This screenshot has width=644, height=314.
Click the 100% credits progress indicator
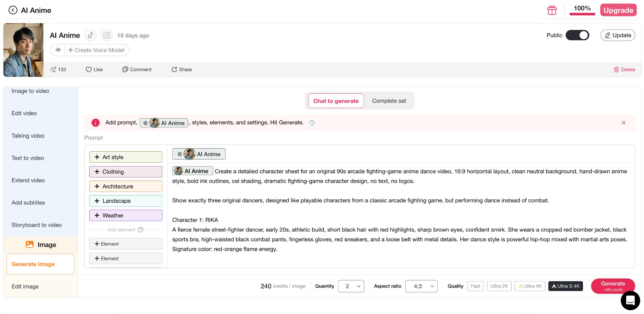point(582,9)
